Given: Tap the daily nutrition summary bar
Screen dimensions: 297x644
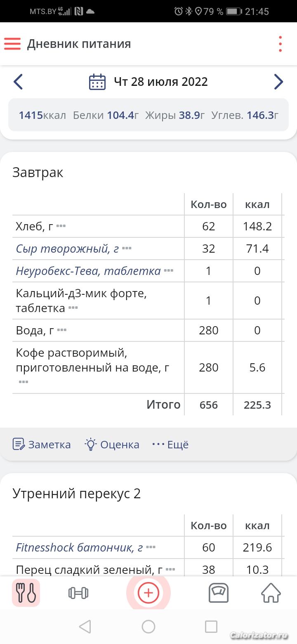Looking at the screenshot, I should pos(148,115).
